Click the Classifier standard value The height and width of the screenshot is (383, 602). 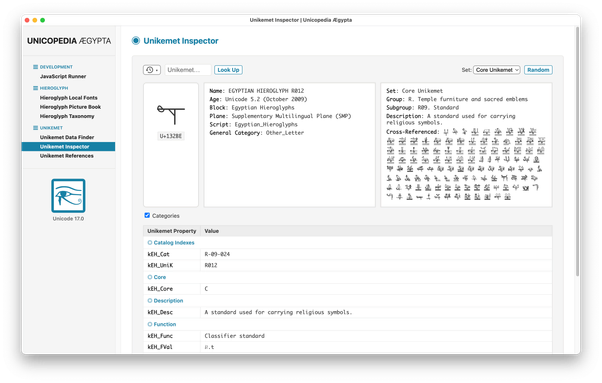pos(235,336)
